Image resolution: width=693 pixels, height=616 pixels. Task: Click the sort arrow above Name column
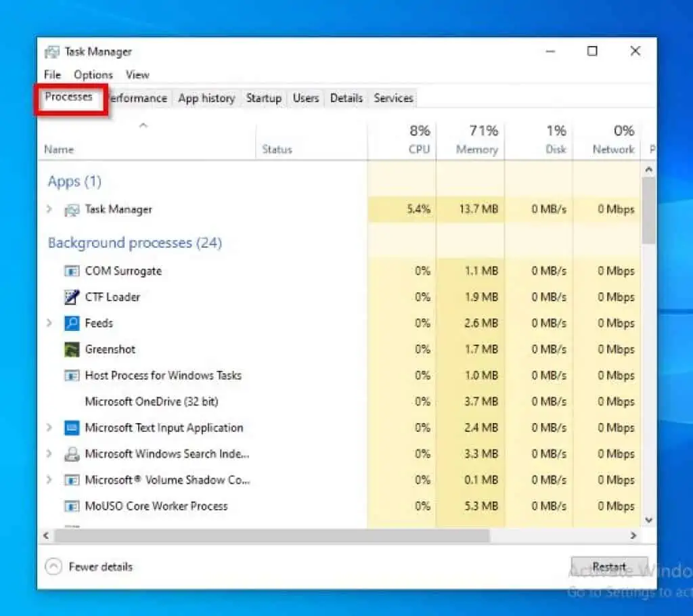(x=143, y=126)
